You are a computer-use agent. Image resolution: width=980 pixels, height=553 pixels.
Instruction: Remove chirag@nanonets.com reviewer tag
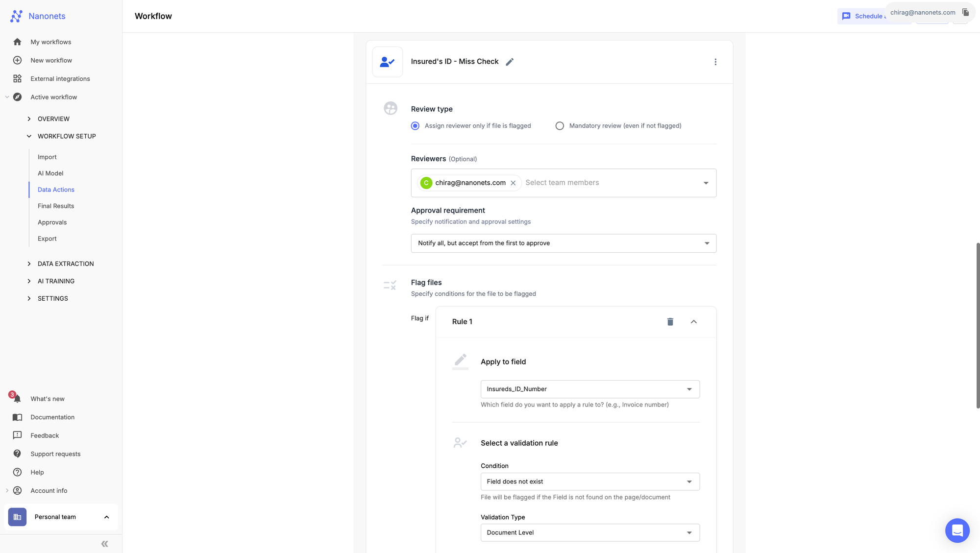point(514,182)
